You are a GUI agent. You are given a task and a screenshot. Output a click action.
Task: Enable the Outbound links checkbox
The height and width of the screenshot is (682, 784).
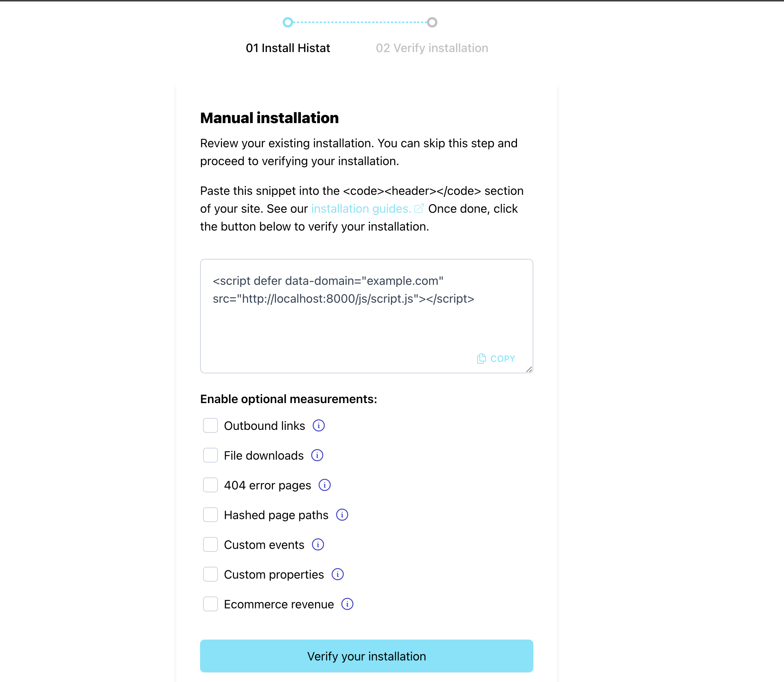point(209,425)
